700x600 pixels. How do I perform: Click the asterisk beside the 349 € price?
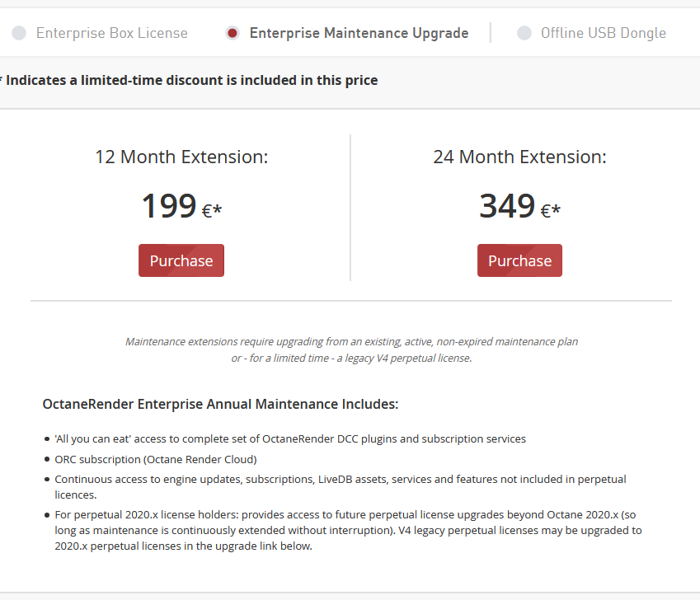coord(557,209)
